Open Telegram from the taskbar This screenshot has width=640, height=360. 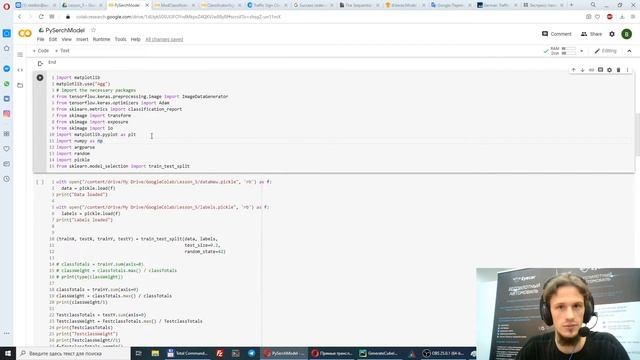[251, 353]
